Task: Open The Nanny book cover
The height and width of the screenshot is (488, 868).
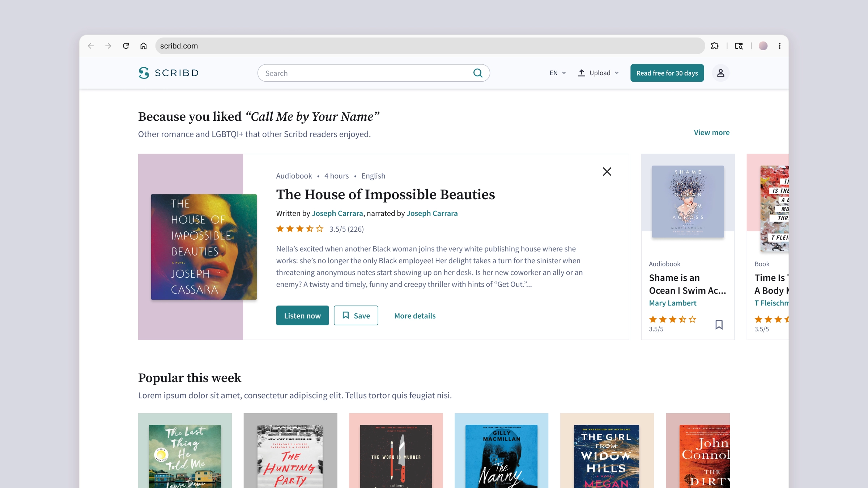Action: click(x=501, y=456)
